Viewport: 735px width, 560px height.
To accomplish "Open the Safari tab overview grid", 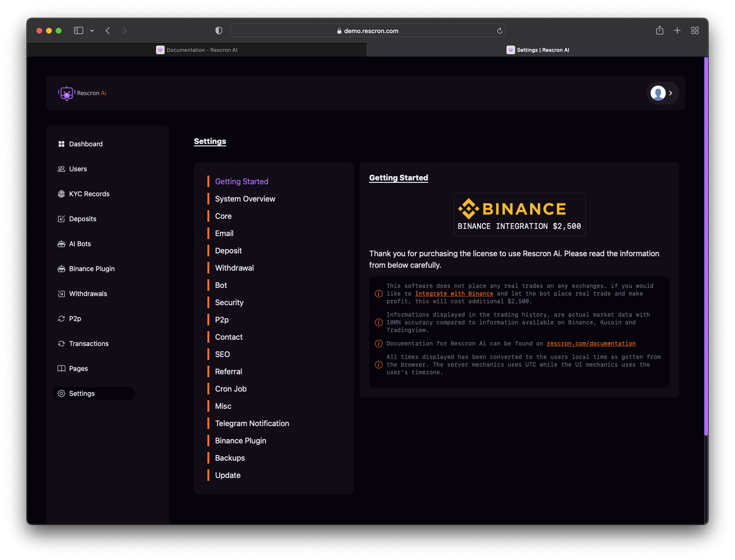I will pyautogui.click(x=695, y=31).
